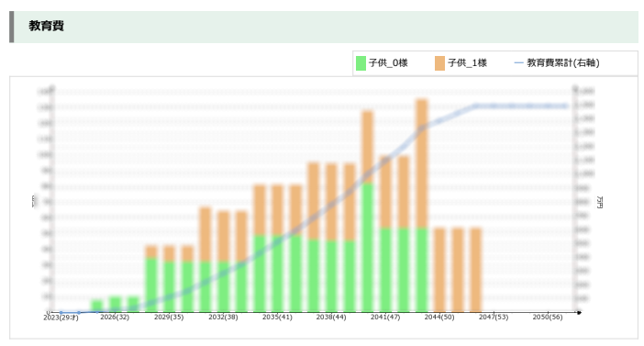Viewport: 644px width, 346px height.
Task: Click the 2038(44) x-axis label
Action: (331, 317)
